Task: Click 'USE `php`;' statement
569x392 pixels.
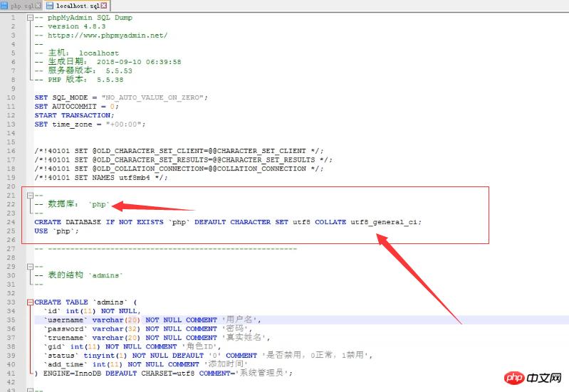Action: pos(56,231)
